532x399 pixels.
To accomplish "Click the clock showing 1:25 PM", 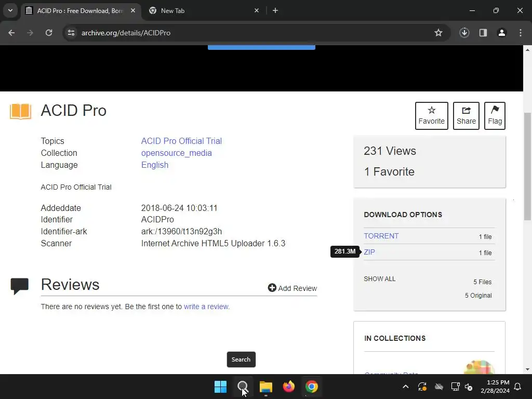I will point(498,382).
